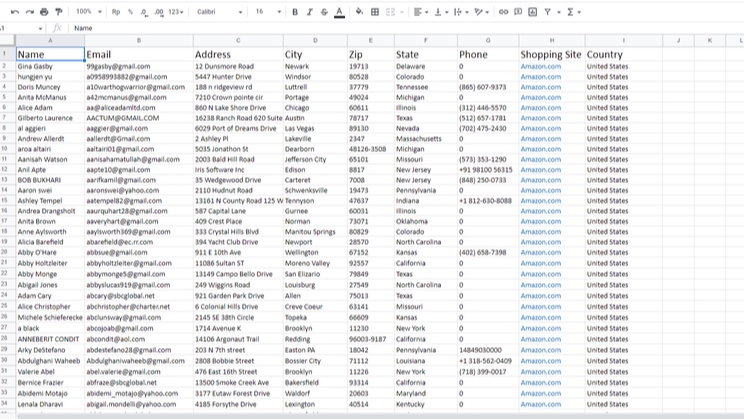This screenshot has width=744, height=419.
Task: Increase decimal places
Action: (x=159, y=12)
